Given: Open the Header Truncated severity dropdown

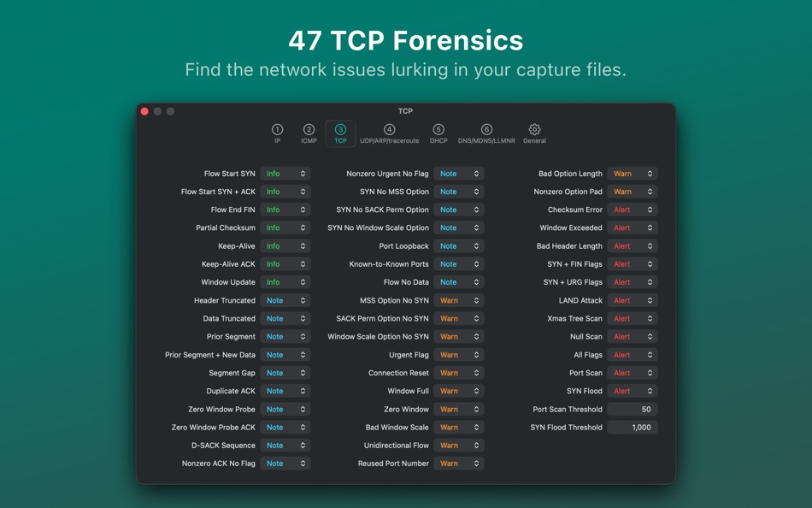Looking at the screenshot, I should 285,300.
